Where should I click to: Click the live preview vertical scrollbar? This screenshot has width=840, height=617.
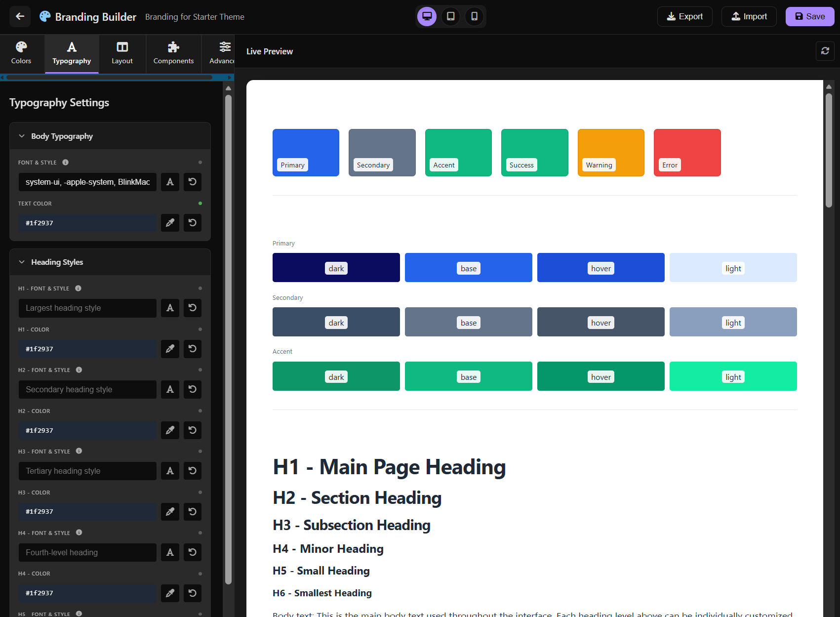pyautogui.click(x=829, y=151)
